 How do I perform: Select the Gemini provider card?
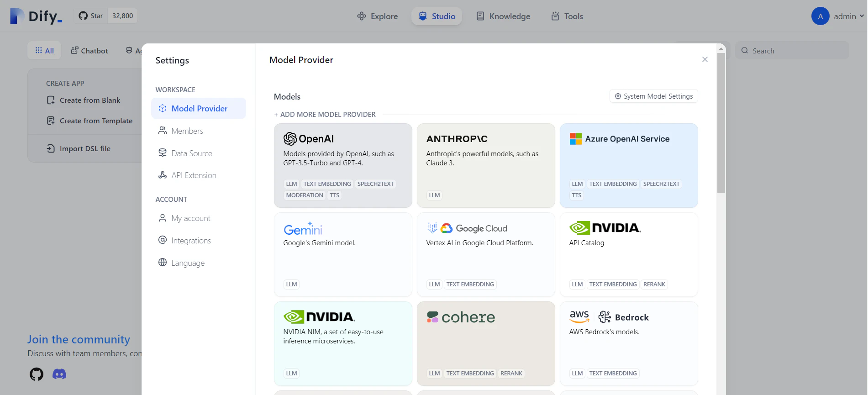(x=343, y=254)
